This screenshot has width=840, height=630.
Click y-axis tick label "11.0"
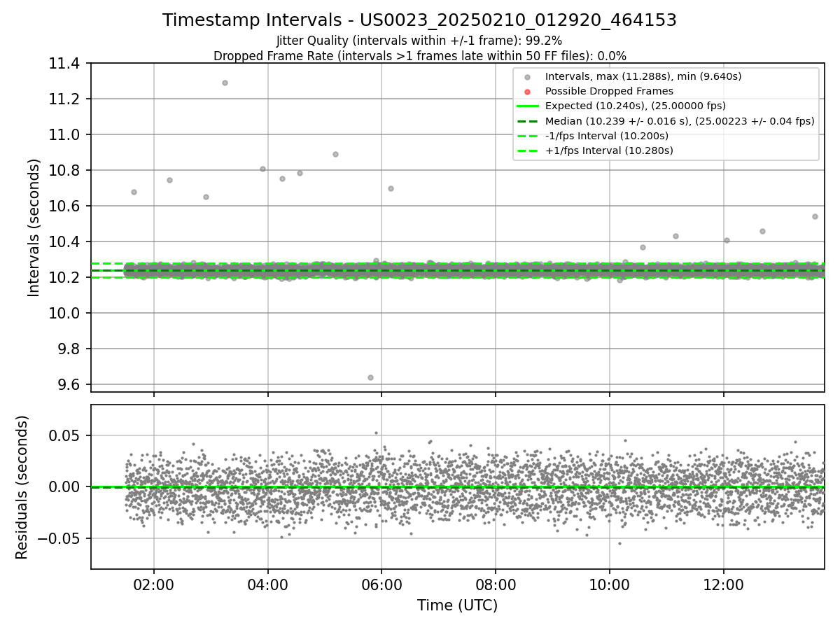pyautogui.click(x=66, y=135)
